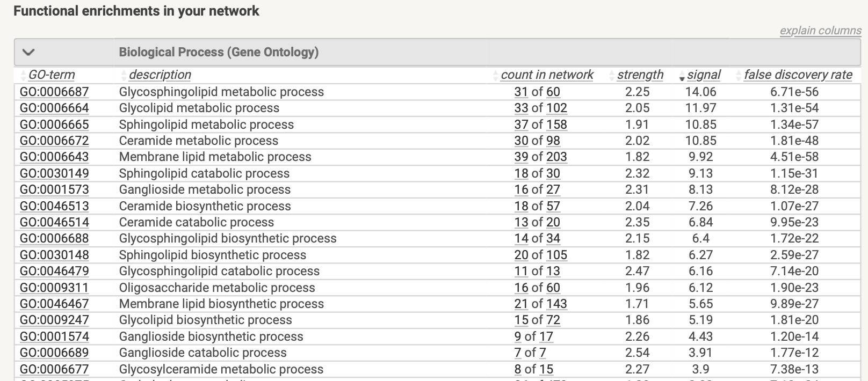The width and height of the screenshot is (868, 381).
Task: Click count 39 for Membrane lipid metabolic
Action: (520, 157)
